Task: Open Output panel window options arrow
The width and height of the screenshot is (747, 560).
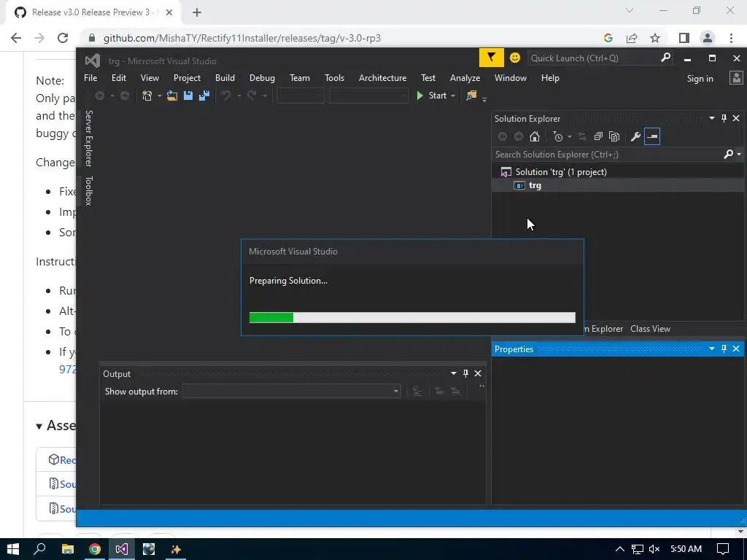Action: 454,373
